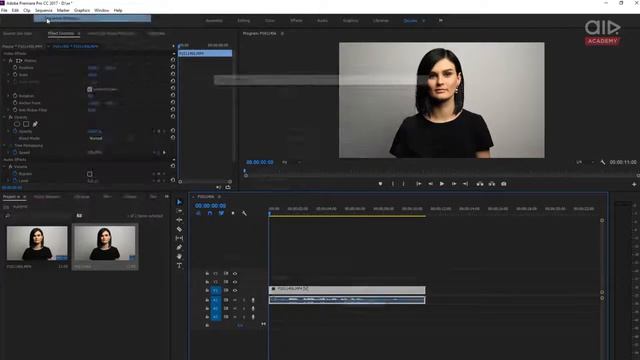The width and height of the screenshot is (640, 360).
Task: Open the Program monitor button editor plus
Action: click(634, 184)
